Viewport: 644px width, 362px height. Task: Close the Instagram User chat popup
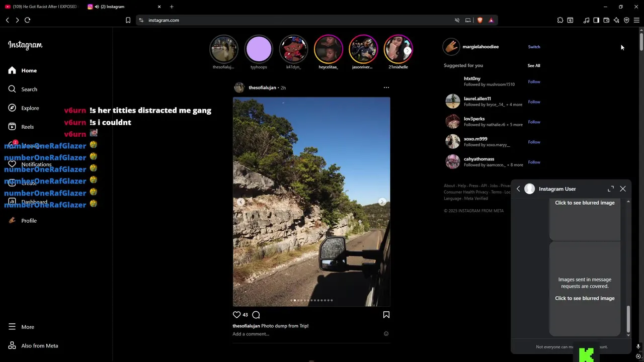(x=623, y=189)
